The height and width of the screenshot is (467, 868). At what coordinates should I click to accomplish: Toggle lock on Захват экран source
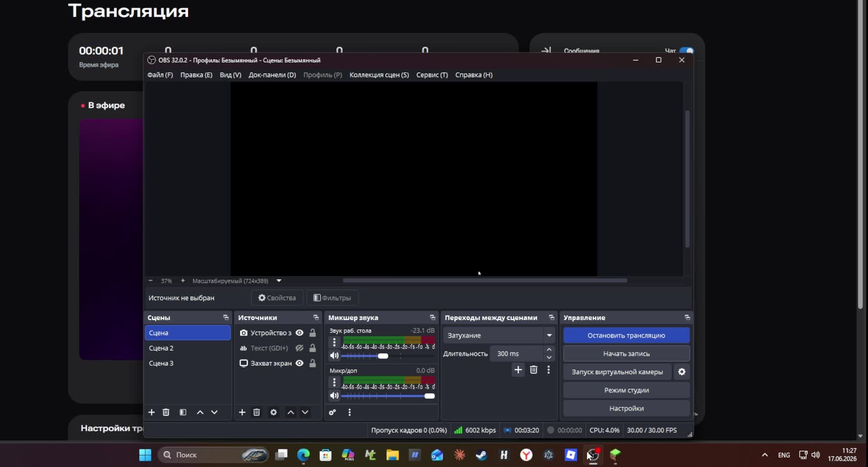pos(312,363)
